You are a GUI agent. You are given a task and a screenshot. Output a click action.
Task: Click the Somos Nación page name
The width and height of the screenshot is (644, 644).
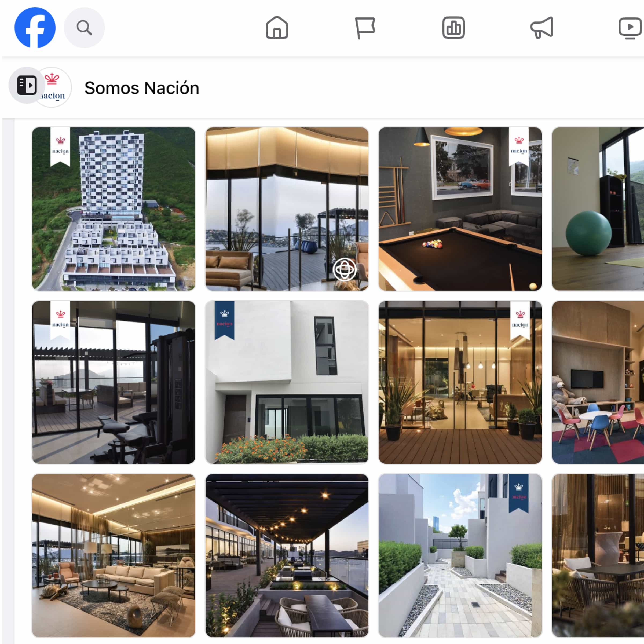(x=142, y=88)
